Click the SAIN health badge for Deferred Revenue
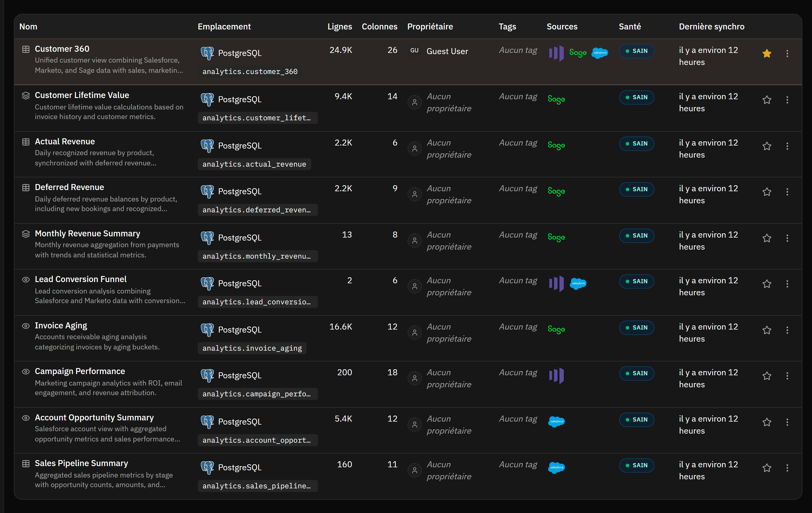Screen dimensions: 812x513 [x=636, y=189]
